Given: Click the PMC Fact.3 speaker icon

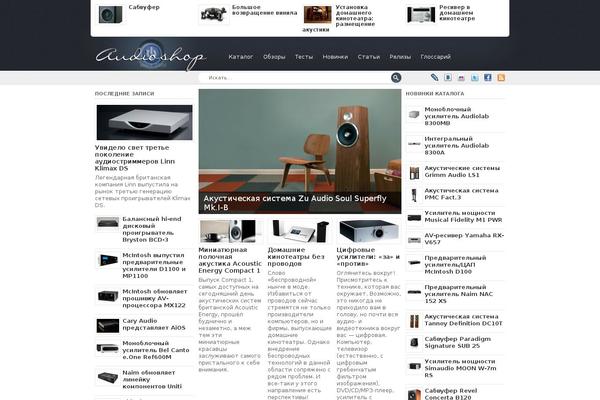Looking at the screenshot, I should coord(414,195).
